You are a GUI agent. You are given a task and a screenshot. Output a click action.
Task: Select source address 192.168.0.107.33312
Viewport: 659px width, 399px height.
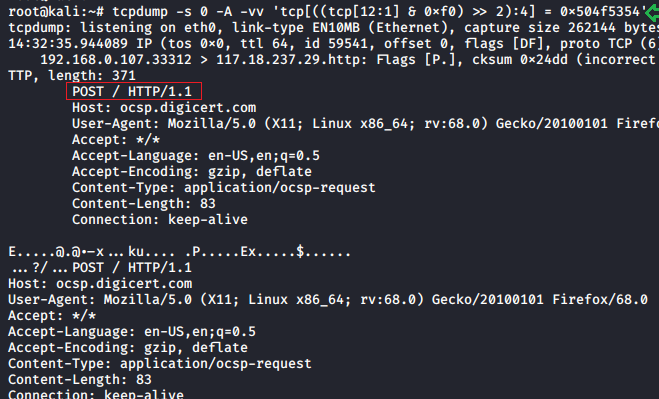tap(116, 59)
